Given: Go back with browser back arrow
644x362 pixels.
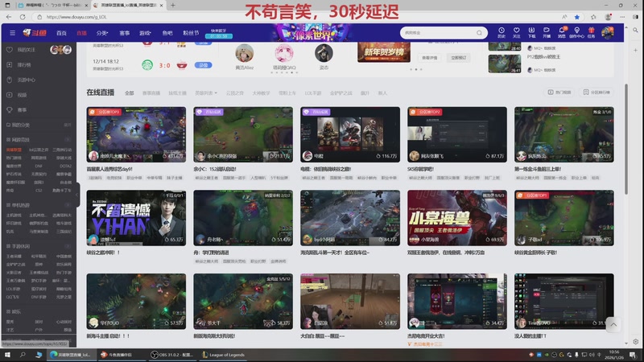Looking at the screenshot, I should 9,17.
